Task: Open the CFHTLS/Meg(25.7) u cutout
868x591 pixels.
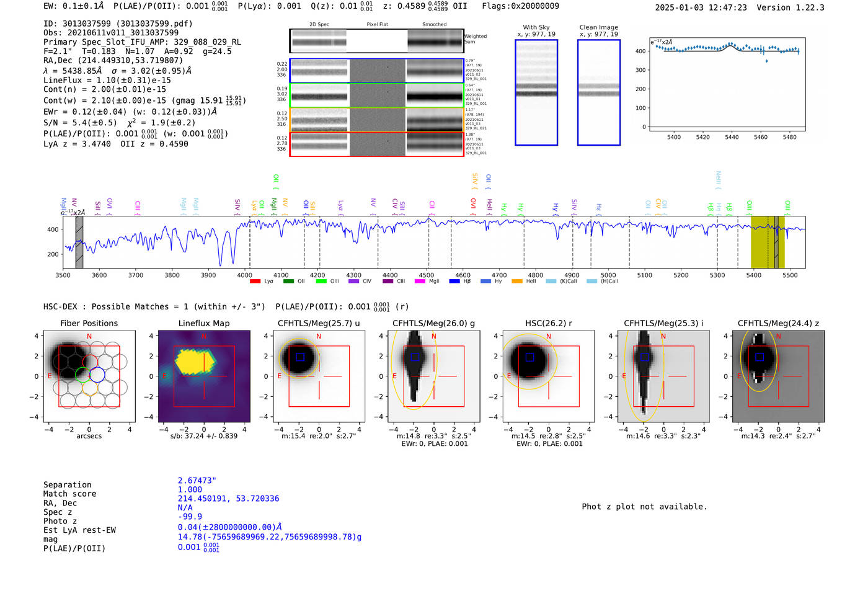Action: tap(319, 376)
